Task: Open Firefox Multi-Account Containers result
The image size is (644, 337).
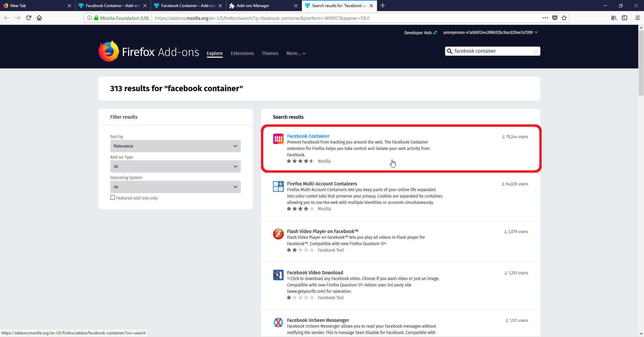Action: (x=322, y=184)
